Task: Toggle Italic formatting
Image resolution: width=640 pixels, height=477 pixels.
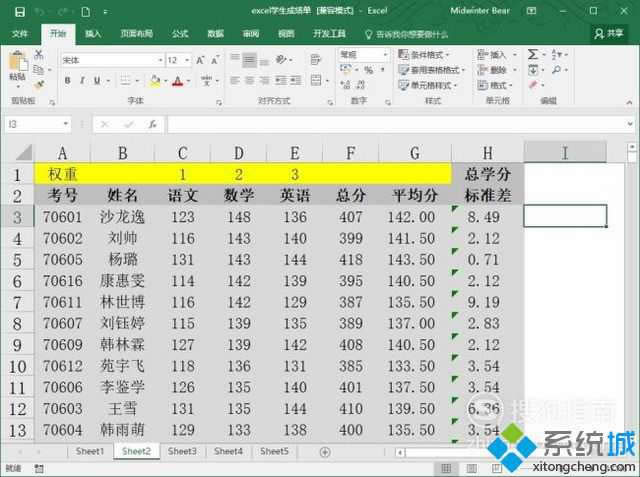Action: [82, 80]
